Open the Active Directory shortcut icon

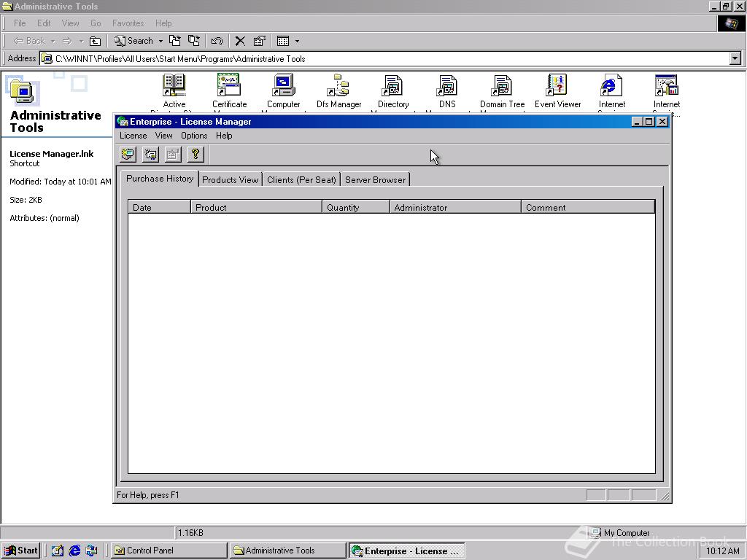coord(174,86)
